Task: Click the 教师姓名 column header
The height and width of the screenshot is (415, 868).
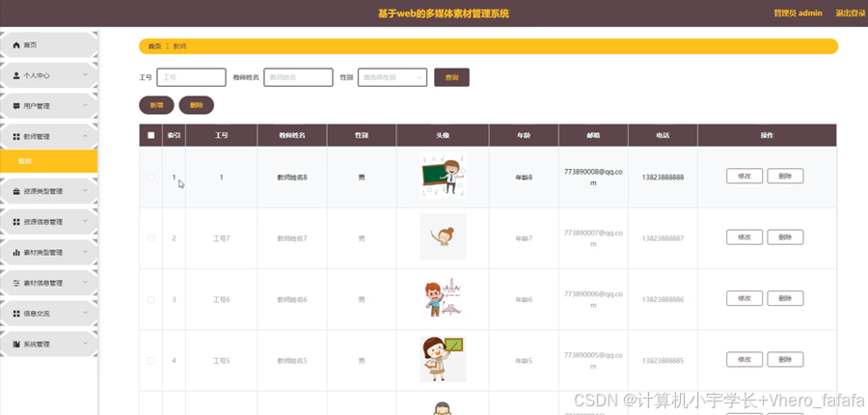Action: pos(292,135)
